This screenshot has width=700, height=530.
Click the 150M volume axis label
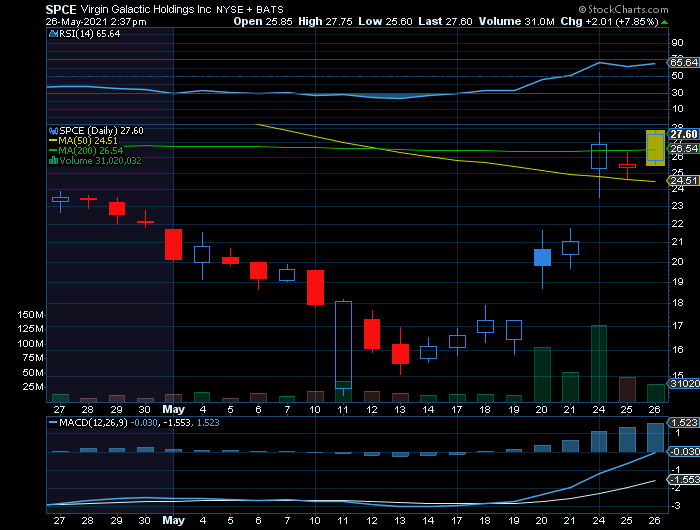click(x=30, y=315)
